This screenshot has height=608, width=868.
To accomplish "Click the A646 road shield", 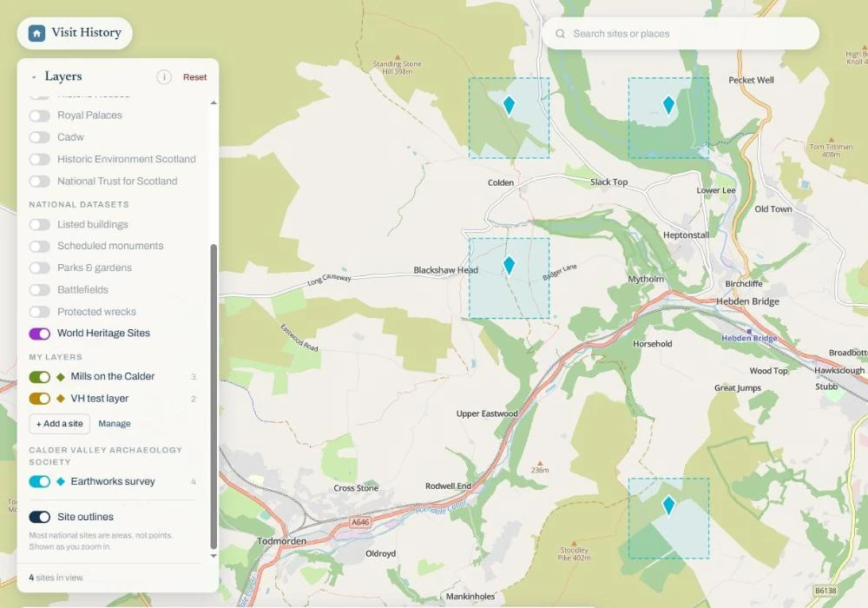I will (x=360, y=522).
